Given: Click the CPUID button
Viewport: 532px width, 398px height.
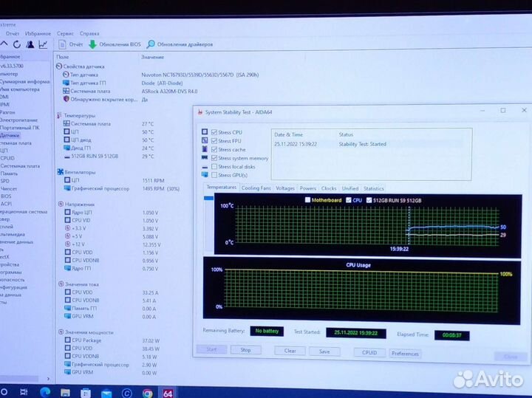Looking at the screenshot, I should [369, 352].
